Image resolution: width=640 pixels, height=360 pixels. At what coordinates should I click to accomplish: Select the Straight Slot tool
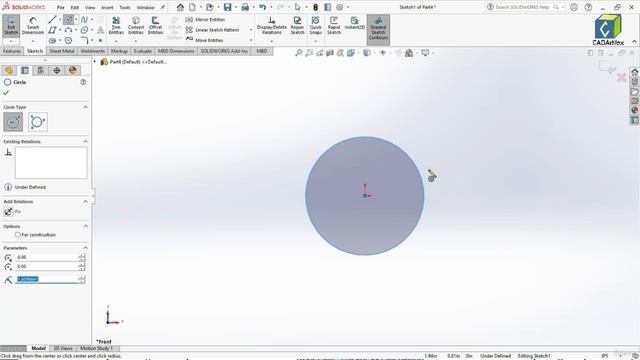pos(52,40)
